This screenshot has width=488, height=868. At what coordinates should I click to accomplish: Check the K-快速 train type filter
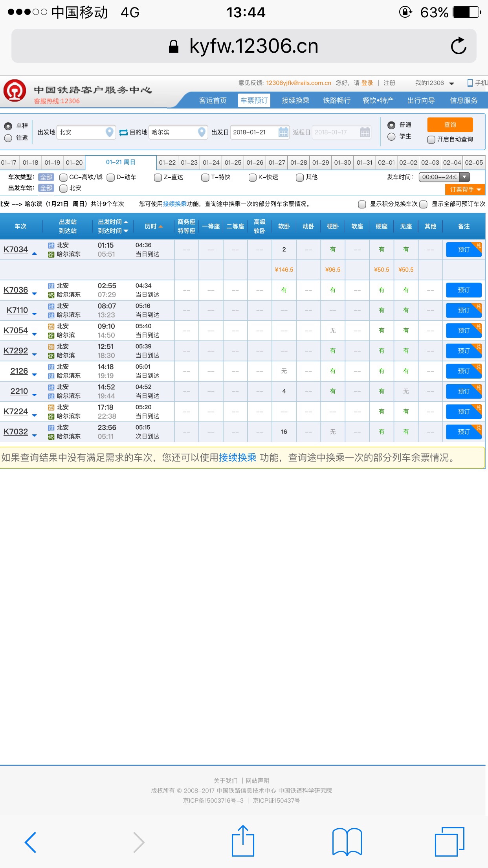pos(253,178)
